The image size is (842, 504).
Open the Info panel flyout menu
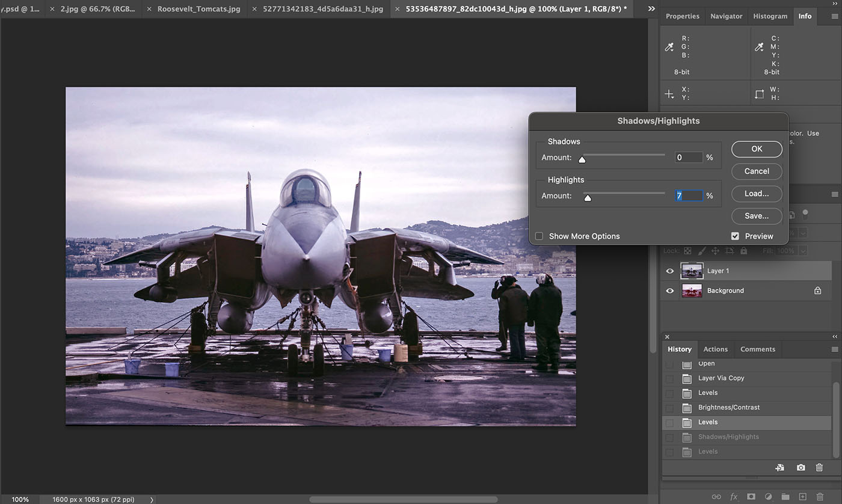pos(835,16)
